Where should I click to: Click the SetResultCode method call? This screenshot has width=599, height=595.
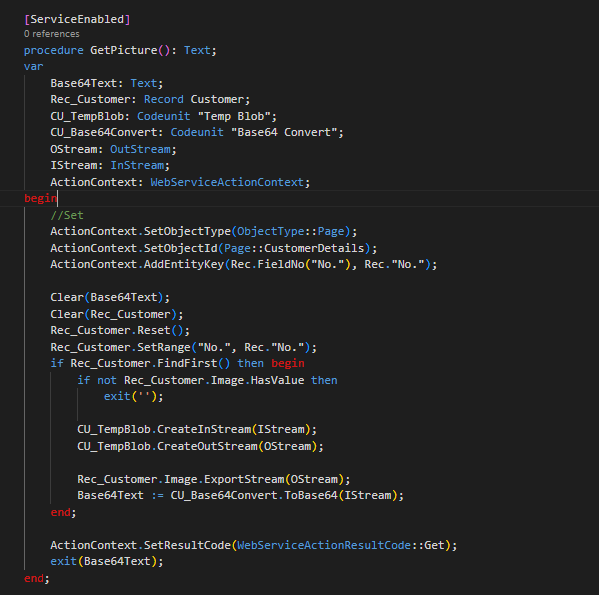tap(187, 545)
